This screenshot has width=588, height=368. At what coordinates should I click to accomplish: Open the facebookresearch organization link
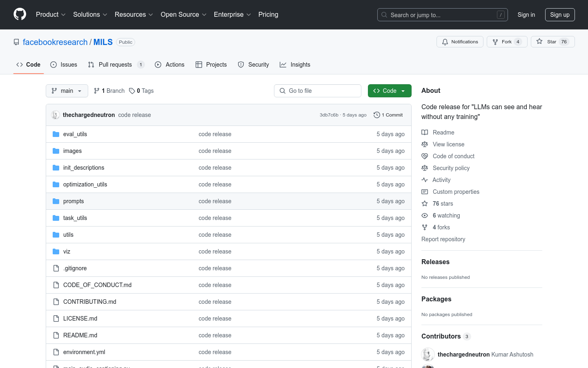point(55,42)
